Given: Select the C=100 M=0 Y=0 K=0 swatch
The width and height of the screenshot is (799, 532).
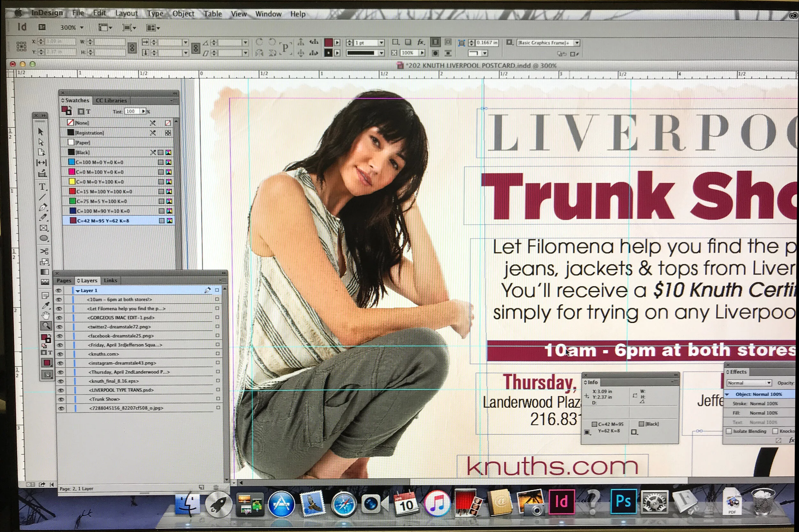Looking at the screenshot, I should pos(99,162).
